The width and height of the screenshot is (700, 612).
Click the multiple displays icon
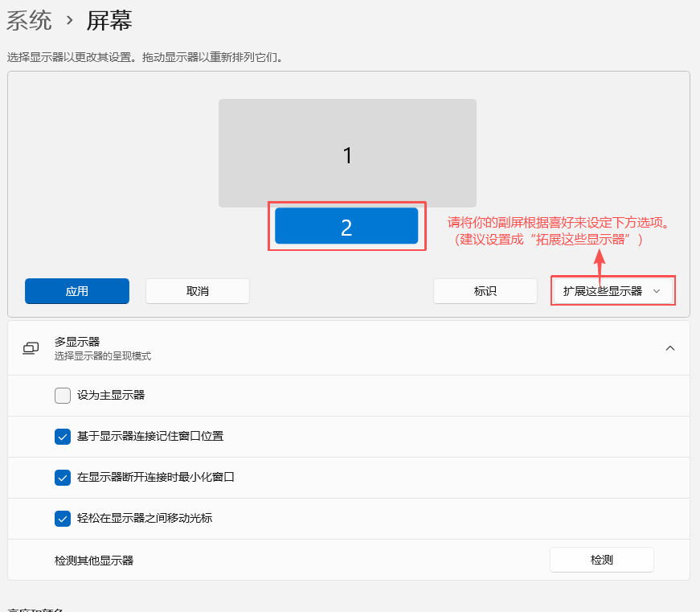click(31, 348)
